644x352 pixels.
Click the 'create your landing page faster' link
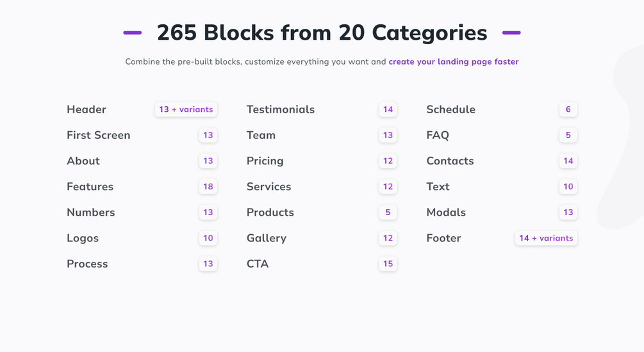coord(453,62)
